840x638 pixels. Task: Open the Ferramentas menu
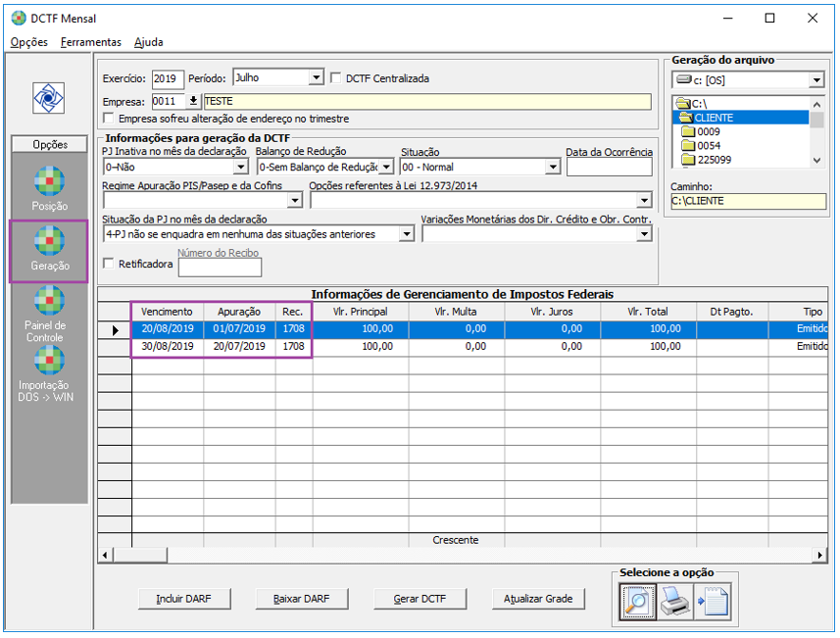[91, 42]
